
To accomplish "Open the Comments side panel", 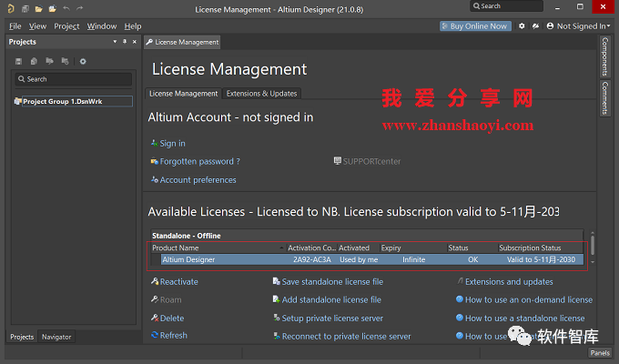I will click(x=604, y=98).
